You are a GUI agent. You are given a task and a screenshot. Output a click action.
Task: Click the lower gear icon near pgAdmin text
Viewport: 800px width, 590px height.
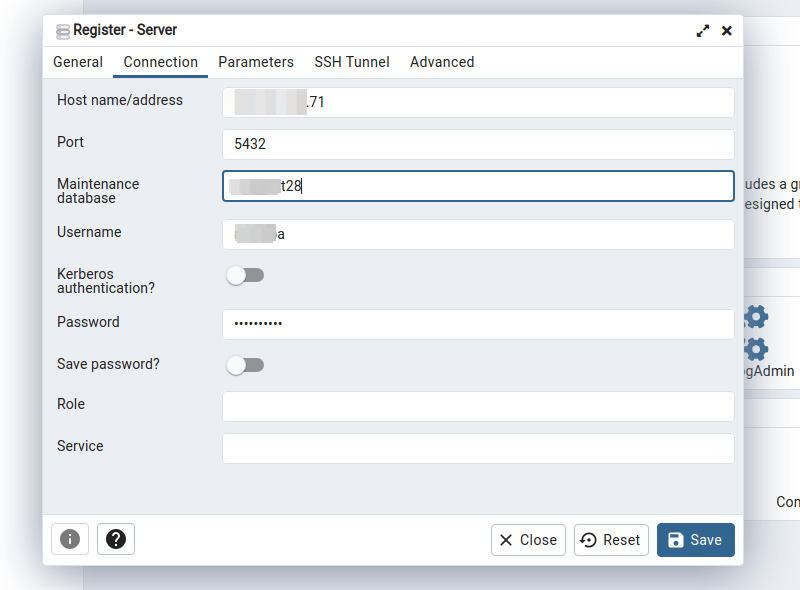click(x=756, y=349)
